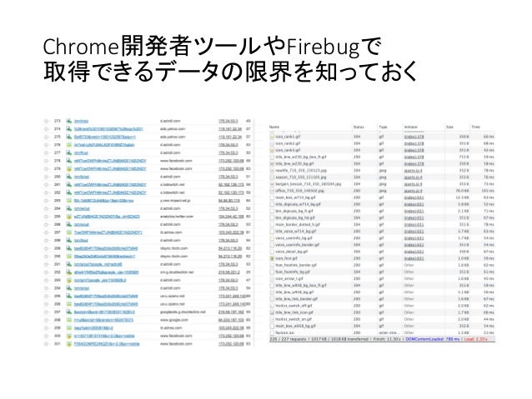Expand request row 274 circle toggle
This screenshot has width=532, height=399.
click(47, 129)
